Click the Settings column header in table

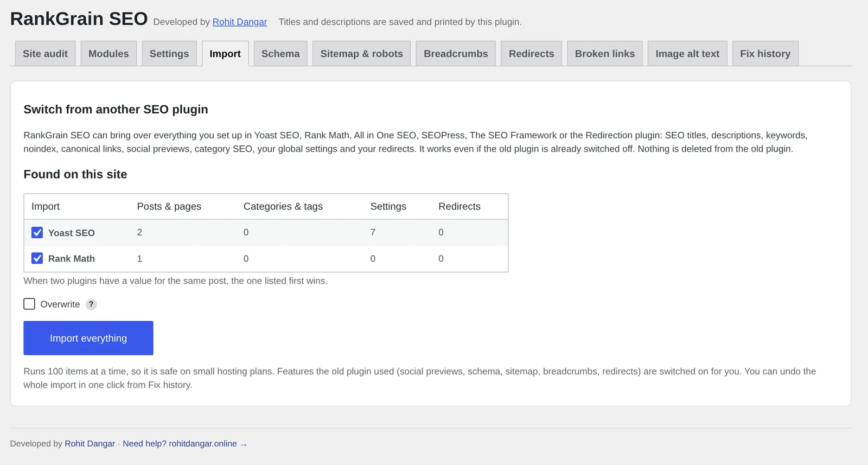pos(388,206)
